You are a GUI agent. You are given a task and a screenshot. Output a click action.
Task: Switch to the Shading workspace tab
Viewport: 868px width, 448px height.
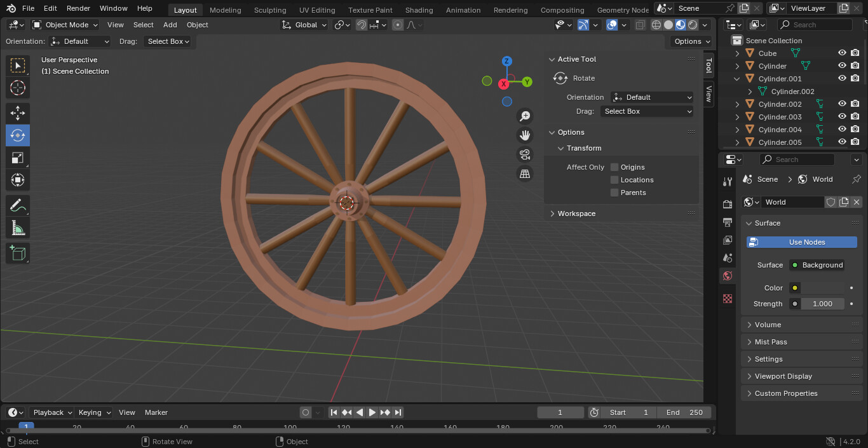(x=419, y=10)
